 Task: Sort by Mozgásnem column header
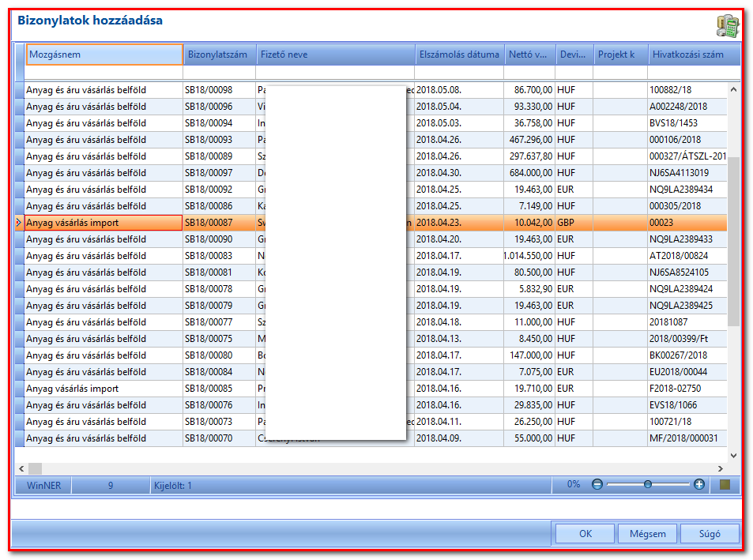(104, 54)
